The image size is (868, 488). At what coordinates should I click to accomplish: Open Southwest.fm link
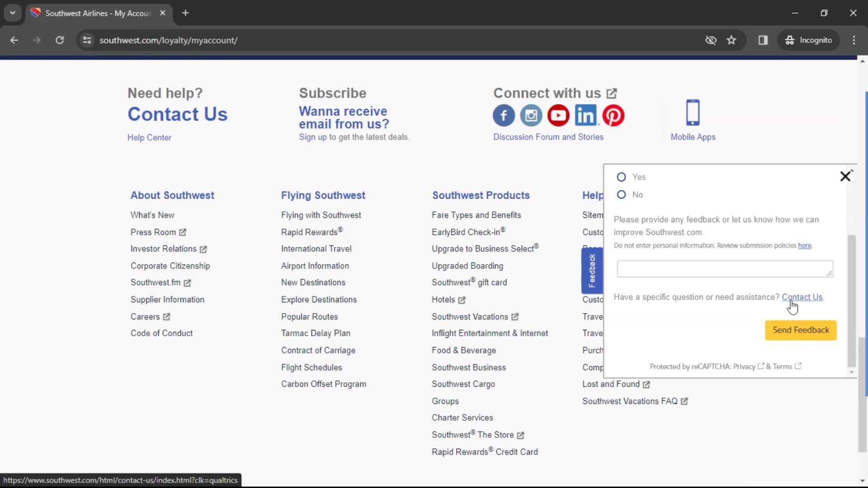point(156,283)
